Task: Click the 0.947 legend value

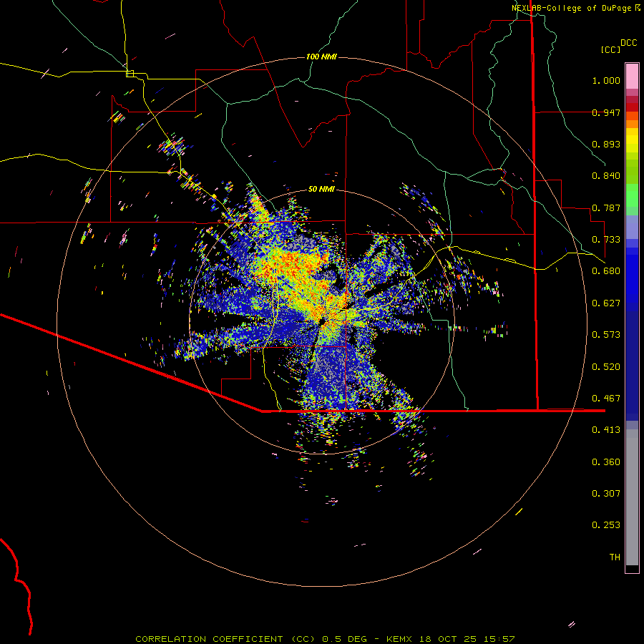Action: coord(606,112)
